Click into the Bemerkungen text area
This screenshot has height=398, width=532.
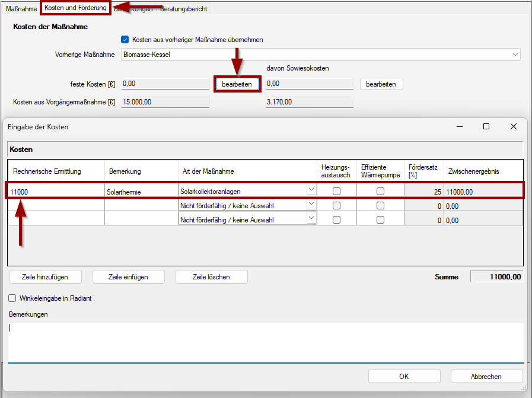click(x=266, y=340)
